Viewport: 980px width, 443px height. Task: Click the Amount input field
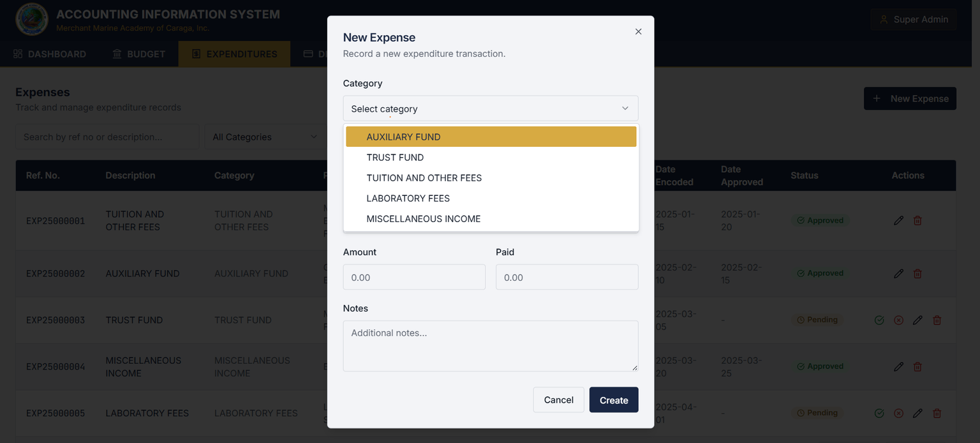(414, 277)
